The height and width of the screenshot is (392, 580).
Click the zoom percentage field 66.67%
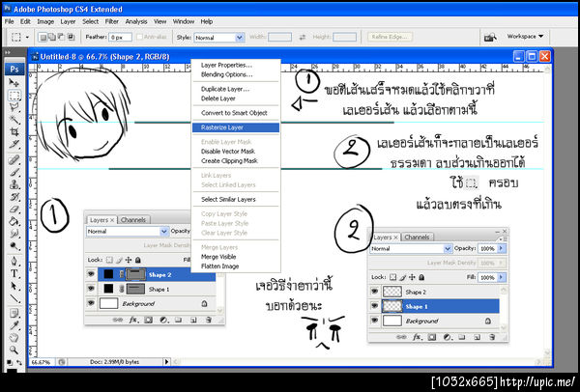42,362
